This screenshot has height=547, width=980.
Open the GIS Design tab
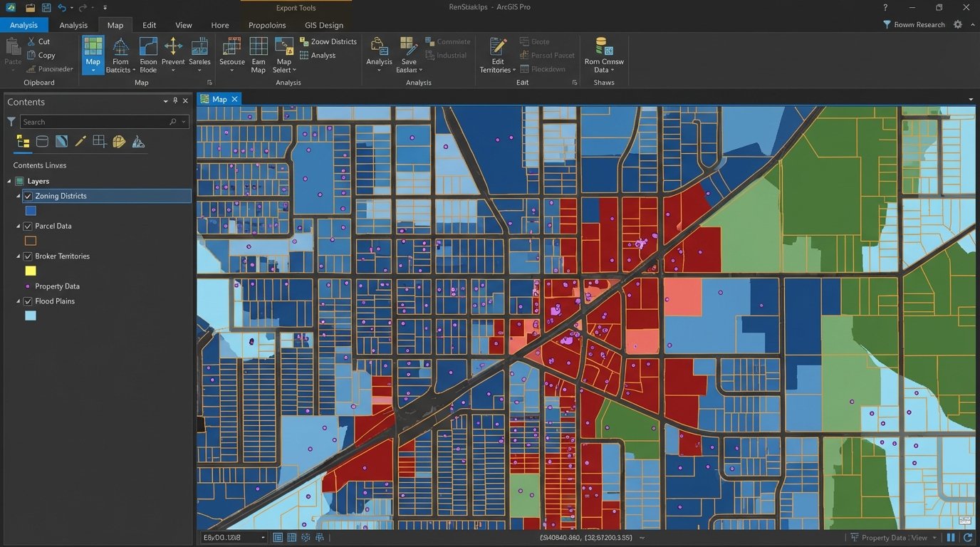(x=323, y=25)
